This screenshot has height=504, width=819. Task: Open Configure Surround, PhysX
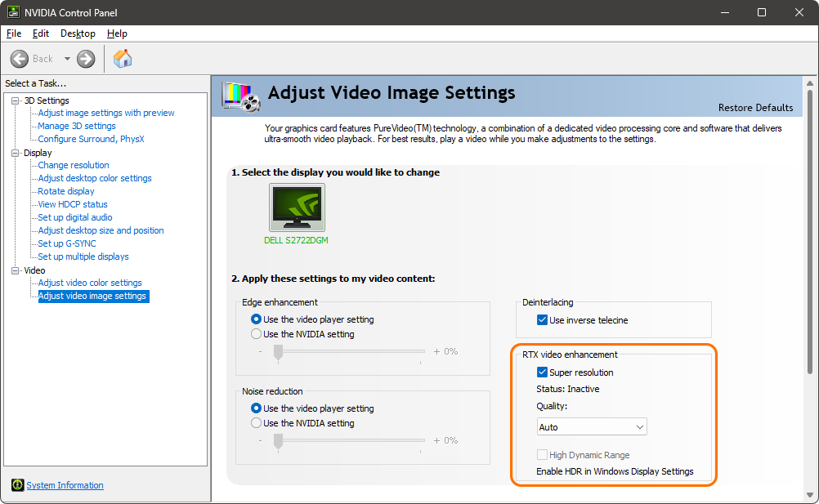tap(91, 139)
